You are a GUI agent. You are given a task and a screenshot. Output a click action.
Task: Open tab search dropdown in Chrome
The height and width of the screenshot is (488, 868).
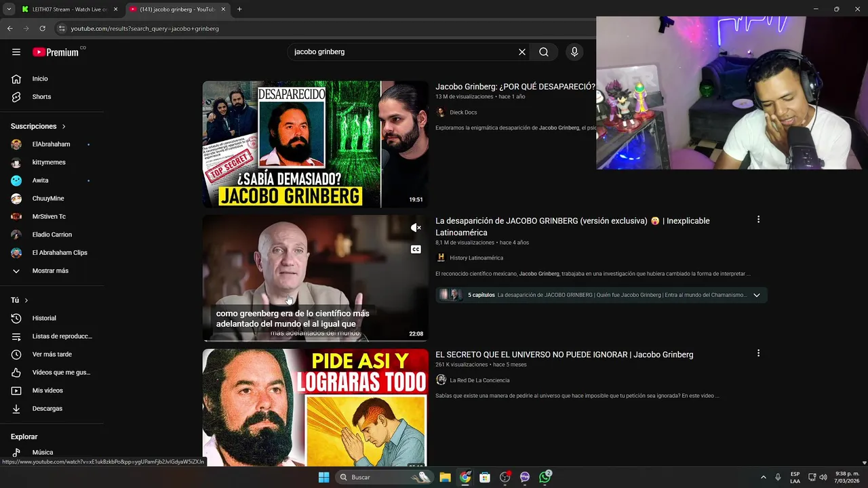9,9
